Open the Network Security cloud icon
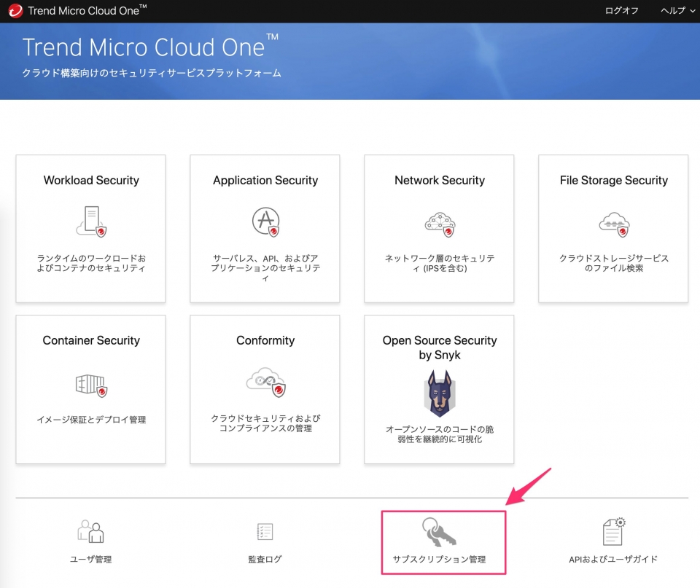This screenshot has height=588, width=700. point(439,224)
